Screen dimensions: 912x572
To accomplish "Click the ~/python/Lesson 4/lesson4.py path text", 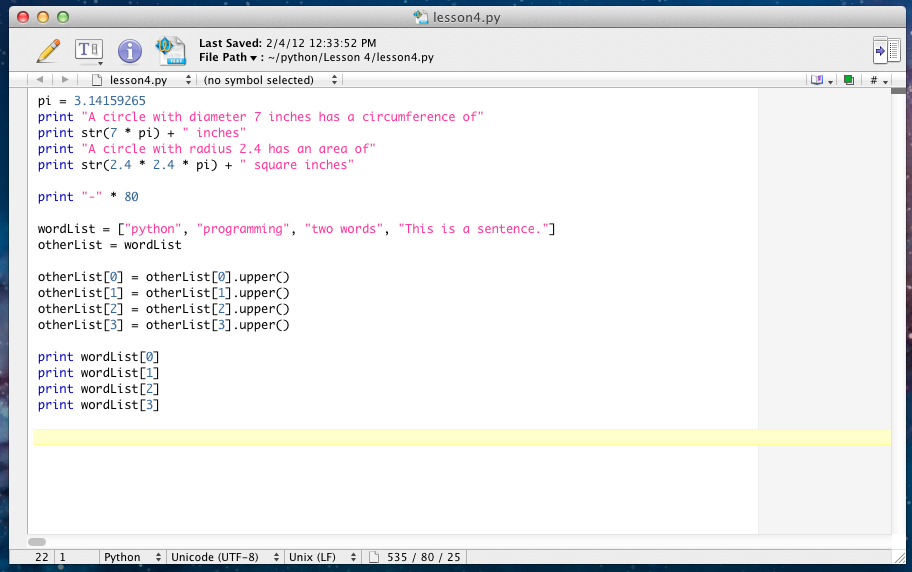I will tap(351, 58).
